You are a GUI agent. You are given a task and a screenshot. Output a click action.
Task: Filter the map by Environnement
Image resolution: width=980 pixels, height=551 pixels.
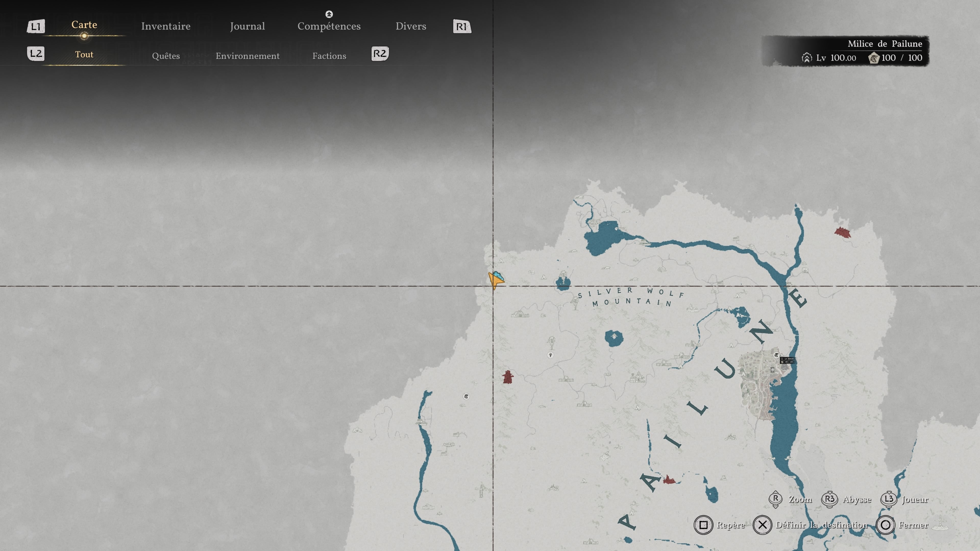248,56
